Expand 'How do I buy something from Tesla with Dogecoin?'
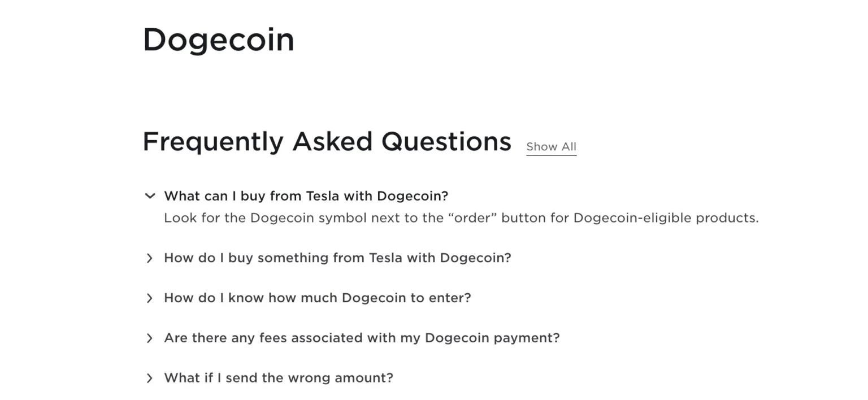The image size is (868, 400). (337, 258)
